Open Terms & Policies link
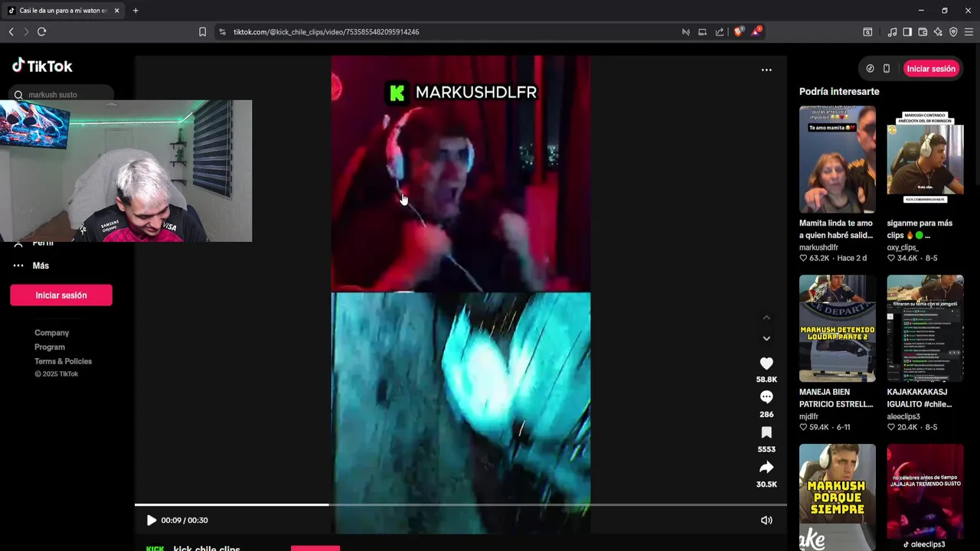The width and height of the screenshot is (980, 551). [x=63, y=361]
